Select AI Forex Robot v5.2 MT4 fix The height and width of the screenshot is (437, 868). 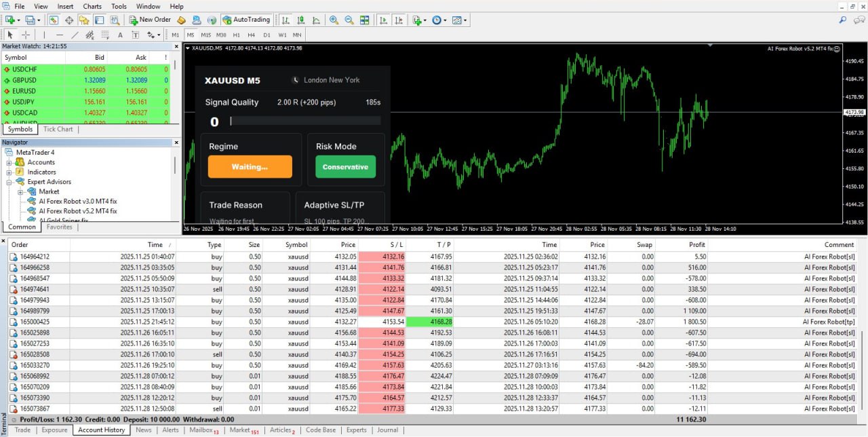point(77,211)
